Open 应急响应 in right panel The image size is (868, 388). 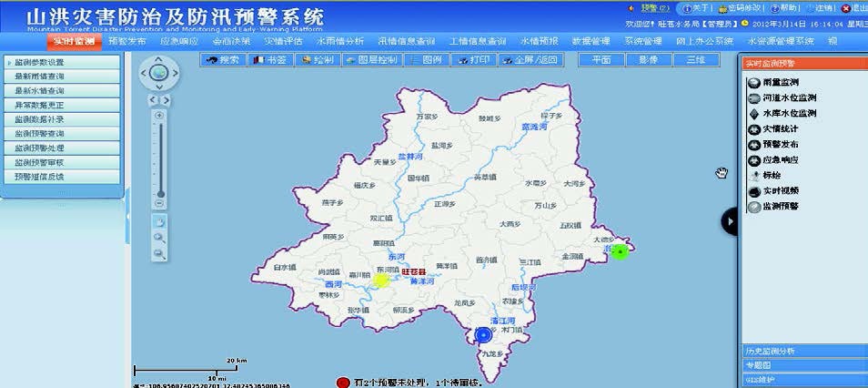click(x=773, y=160)
